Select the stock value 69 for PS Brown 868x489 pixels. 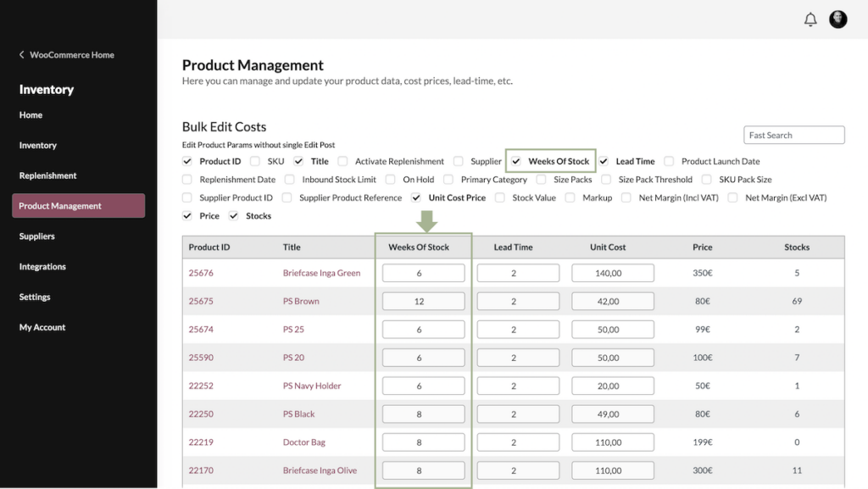[x=797, y=301]
